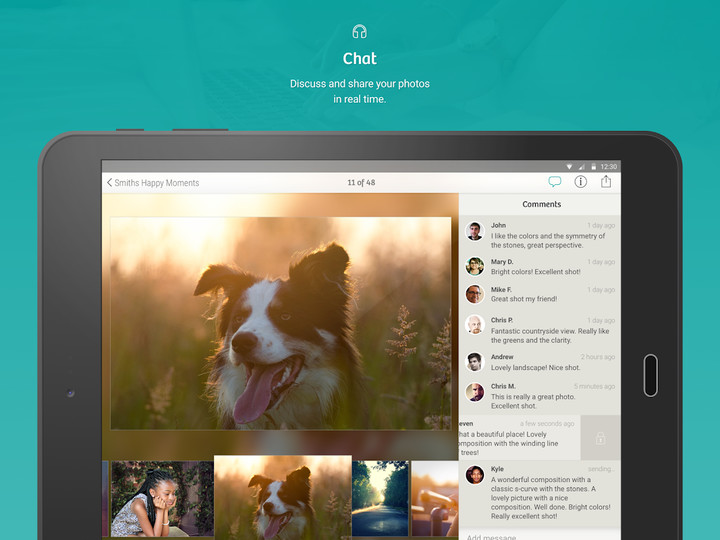The height and width of the screenshot is (540, 720).
Task: Select the girl portrait thumbnail
Action: (161, 498)
